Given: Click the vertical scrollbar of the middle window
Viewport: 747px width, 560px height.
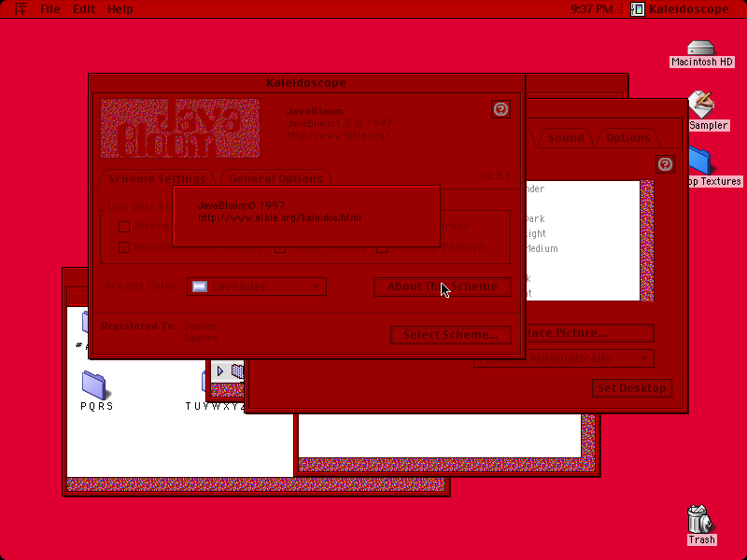Looking at the screenshot, I should (589, 436).
